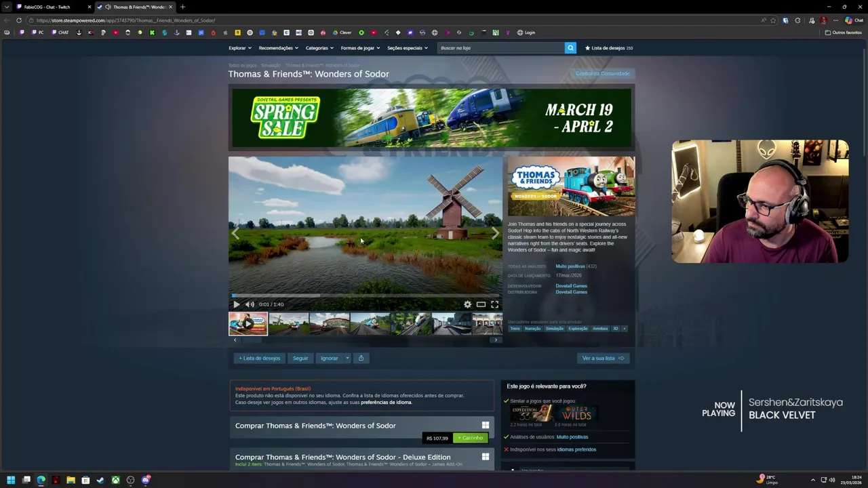Viewport: 868px width, 488px height.
Task: Open the CHAT bookmark
Action: [x=61, y=33]
